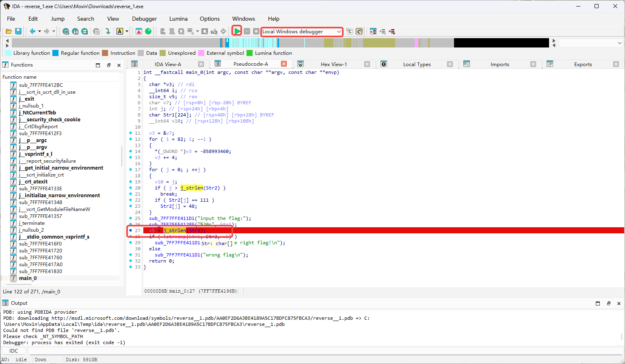Click the Open file folder icon
The width and height of the screenshot is (625, 364).
(x=9, y=31)
